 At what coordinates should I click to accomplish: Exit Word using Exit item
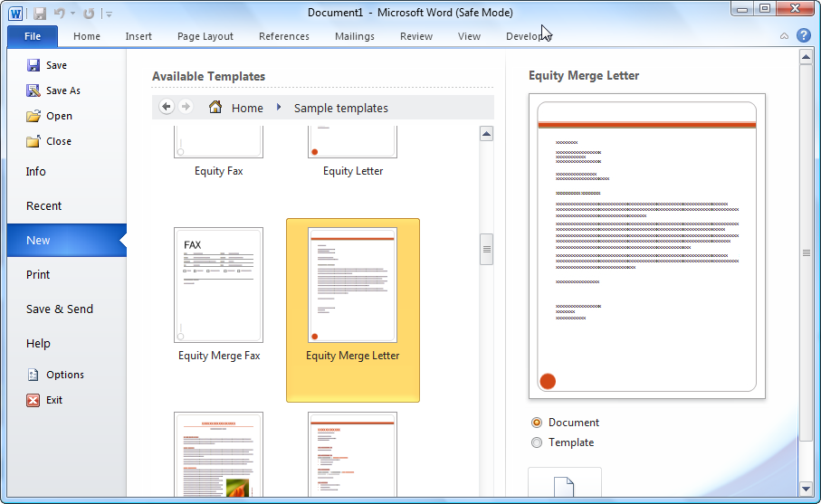[44, 400]
